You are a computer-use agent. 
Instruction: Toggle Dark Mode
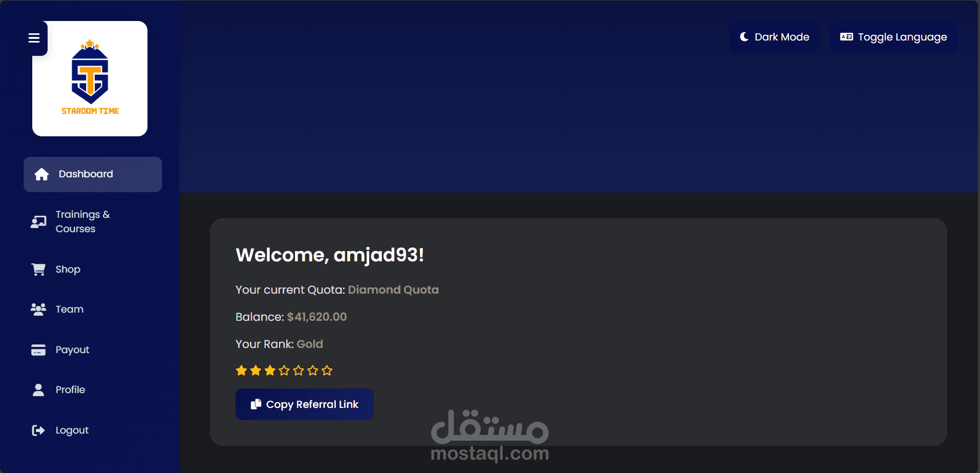(774, 37)
